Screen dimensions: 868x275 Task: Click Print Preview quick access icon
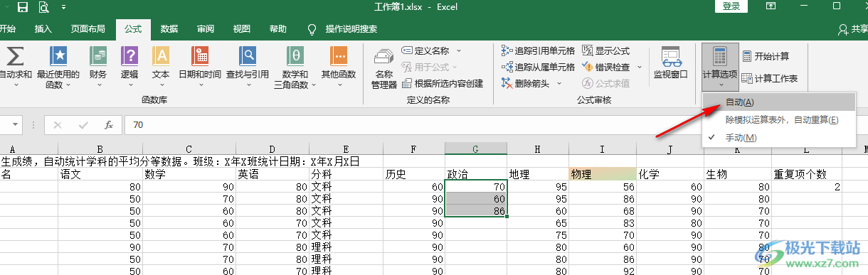tap(43, 7)
